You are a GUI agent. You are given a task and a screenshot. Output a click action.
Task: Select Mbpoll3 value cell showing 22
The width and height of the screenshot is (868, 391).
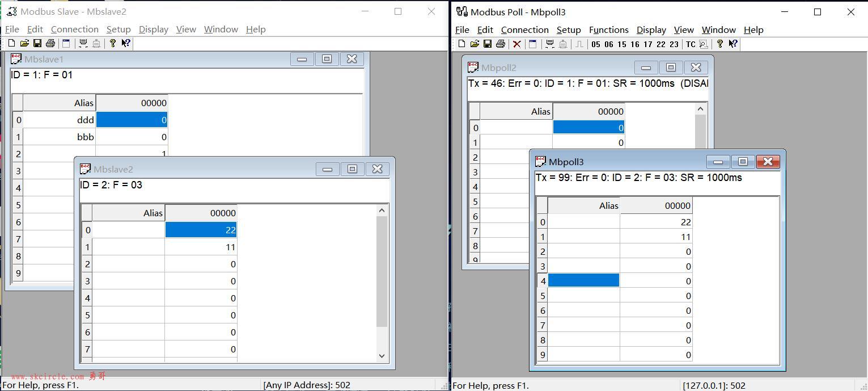click(656, 222)
